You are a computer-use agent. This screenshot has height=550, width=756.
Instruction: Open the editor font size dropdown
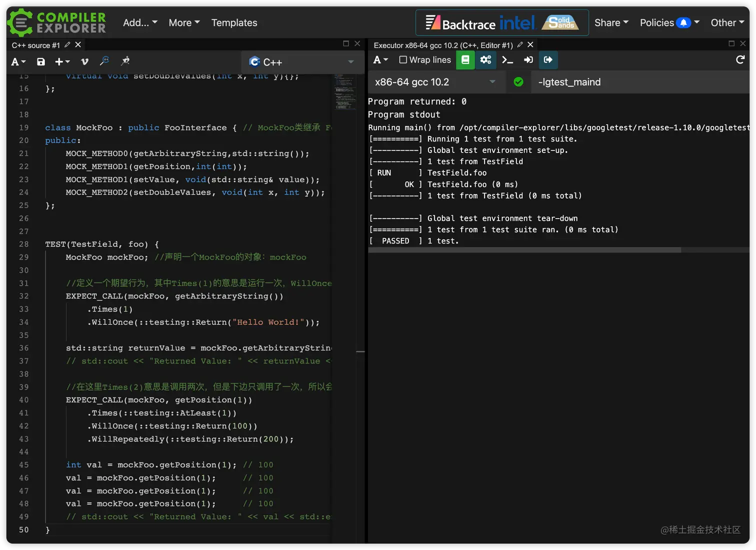click(18, 62)
